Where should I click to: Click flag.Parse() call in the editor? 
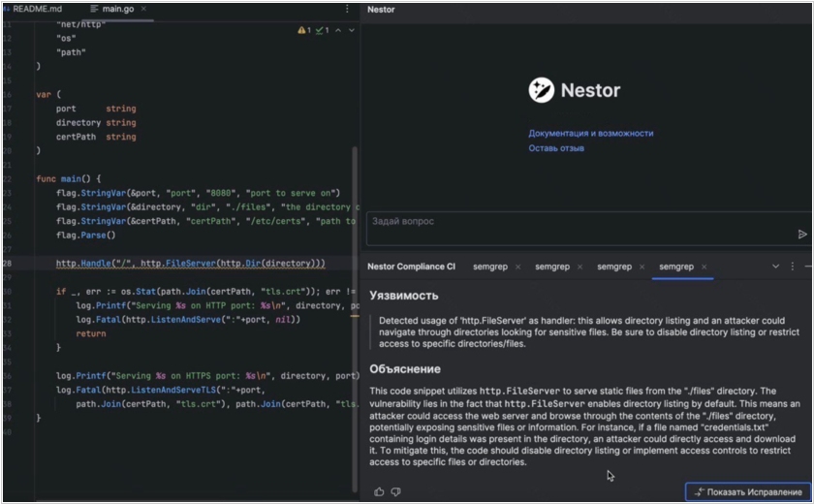(x=85, y=236)
